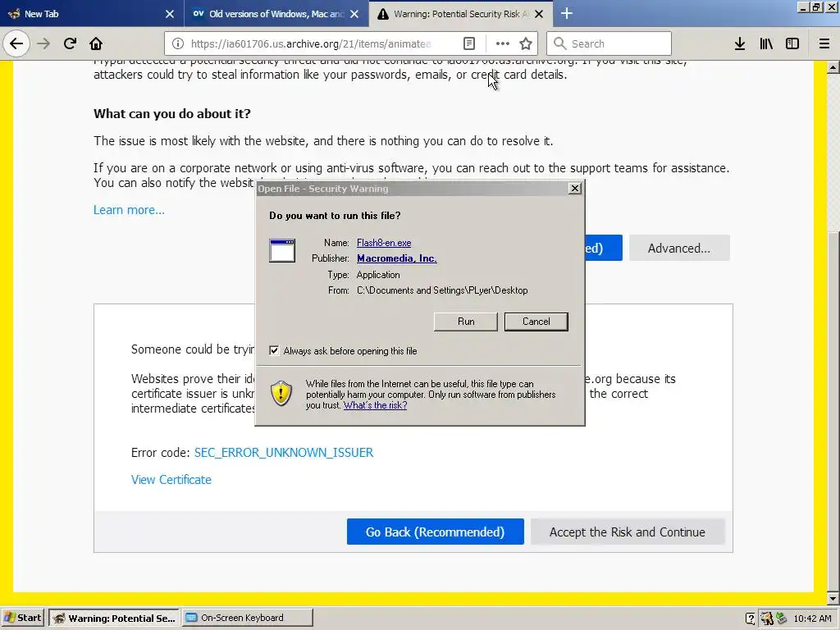Image resolution: width=840 pixels, height=630 pixels.
Task: Restore the browser window size
Action: click(x=816, y=7)
